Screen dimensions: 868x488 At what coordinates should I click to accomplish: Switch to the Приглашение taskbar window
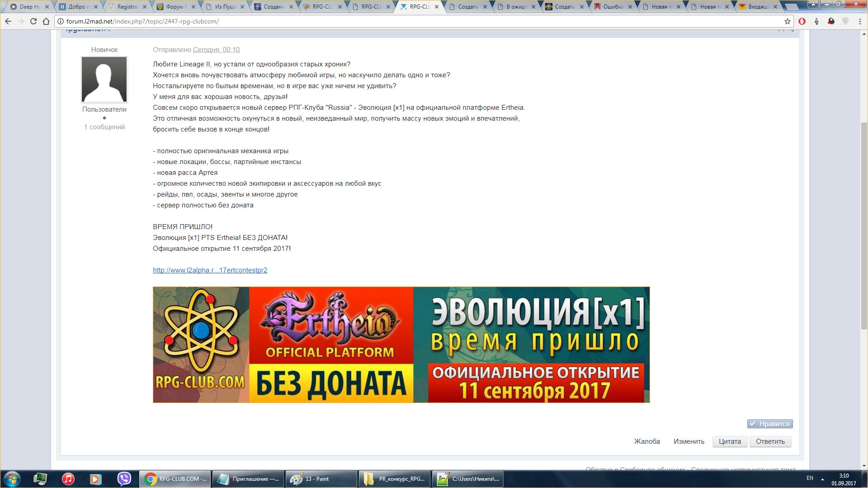[248, 479]
